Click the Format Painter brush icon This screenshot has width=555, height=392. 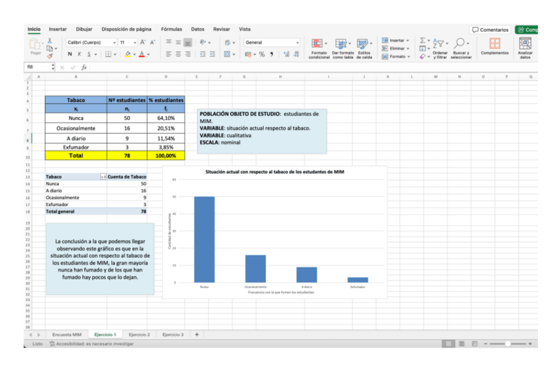pyautogui.click(x=50, y=56)
